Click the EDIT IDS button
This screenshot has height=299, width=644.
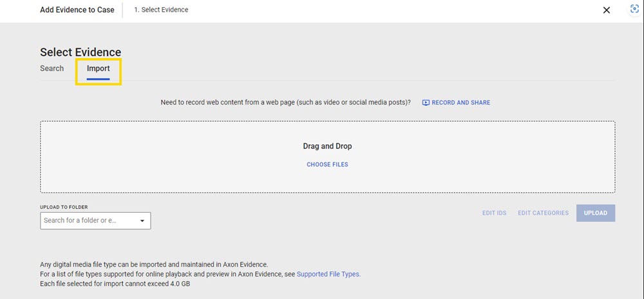[x=494, y=213]
